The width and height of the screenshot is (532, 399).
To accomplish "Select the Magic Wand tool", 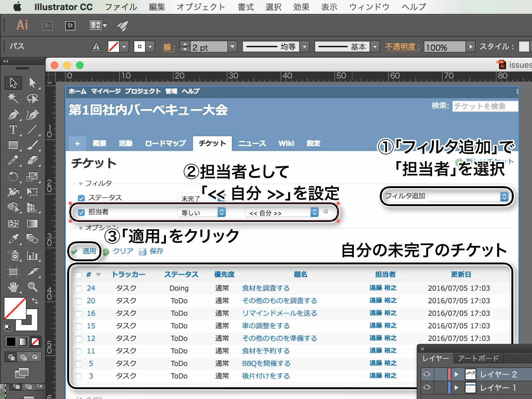I will (13, 98).
